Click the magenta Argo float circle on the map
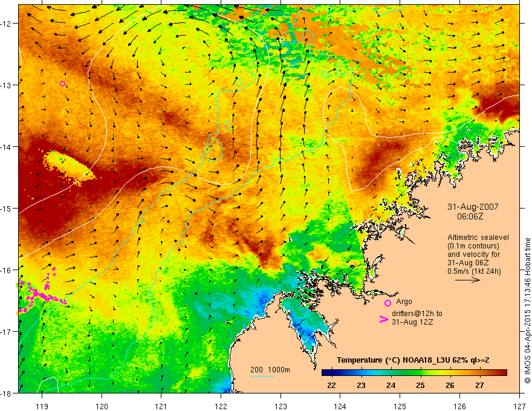This screenshot has height=411, width=532. click(62, 84)
